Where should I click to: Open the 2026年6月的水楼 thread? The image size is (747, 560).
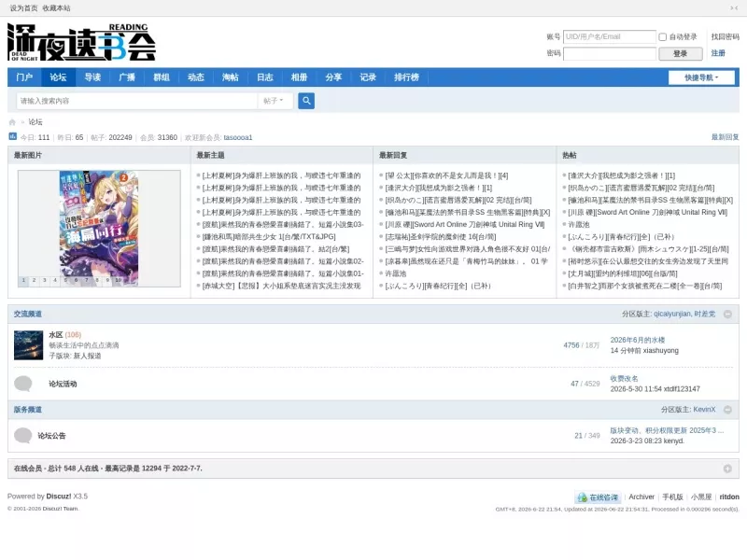pyautogui.click(x=638, y=340)
